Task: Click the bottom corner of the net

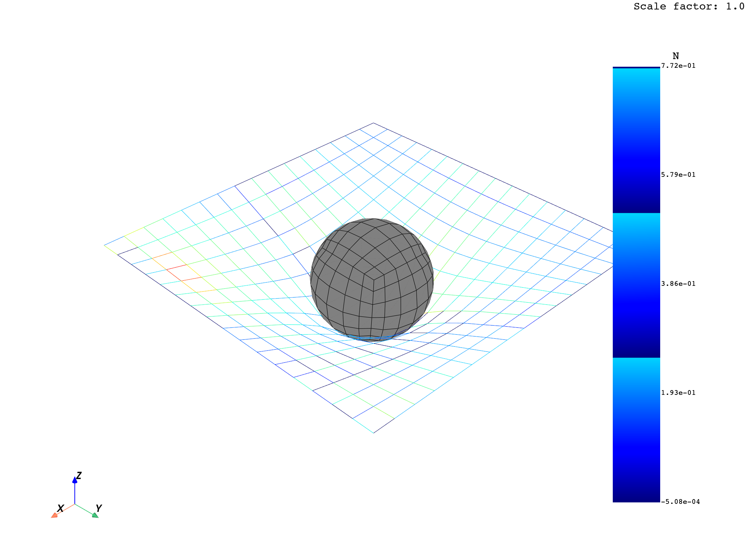Action: tap(373, 433)
